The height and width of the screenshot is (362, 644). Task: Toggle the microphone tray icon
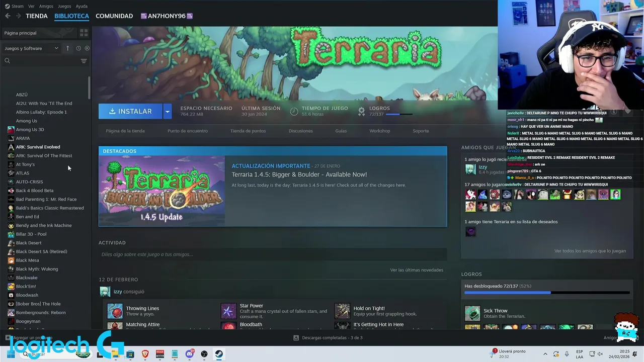[x=567, y=354]
